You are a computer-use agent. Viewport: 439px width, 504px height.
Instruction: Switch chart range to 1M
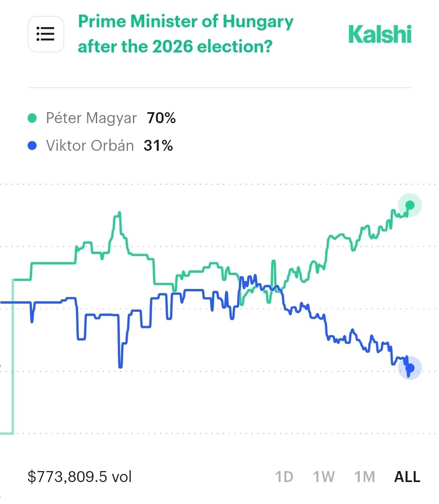click(x=364, y=477)
